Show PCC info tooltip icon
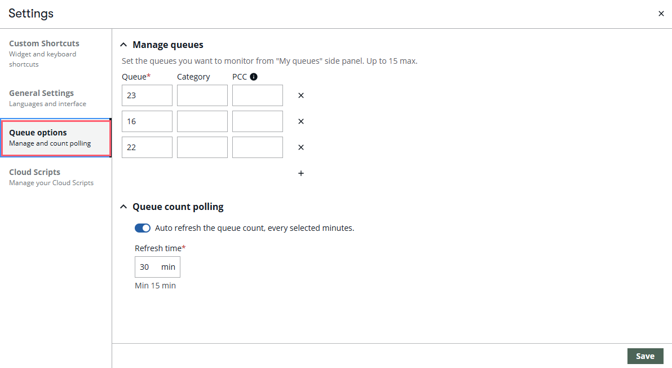The image size is (672, 368). click(254, 77)
